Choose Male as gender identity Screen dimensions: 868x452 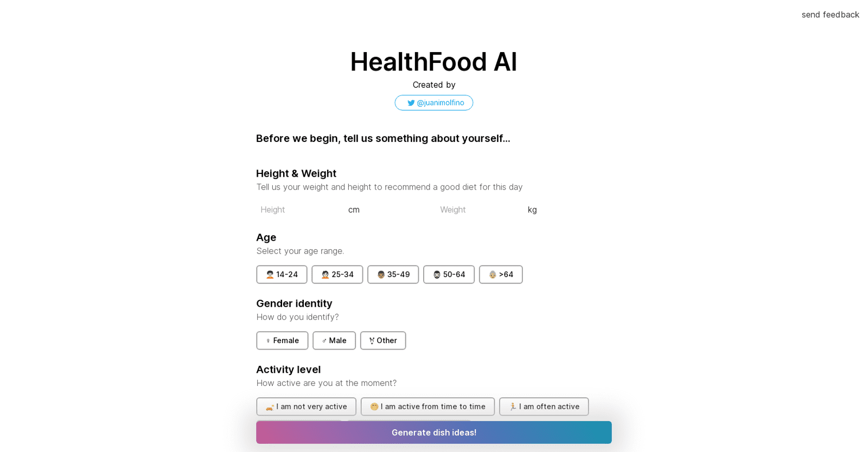pos(334,340)
